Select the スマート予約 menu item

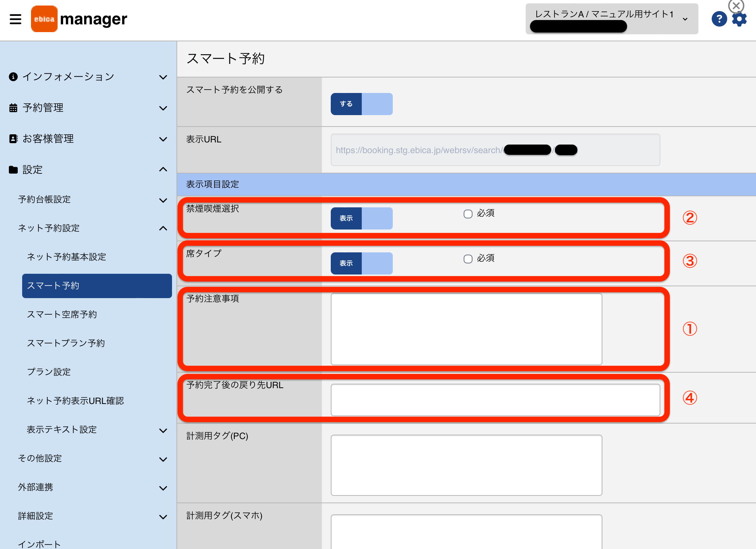point(97,286)
